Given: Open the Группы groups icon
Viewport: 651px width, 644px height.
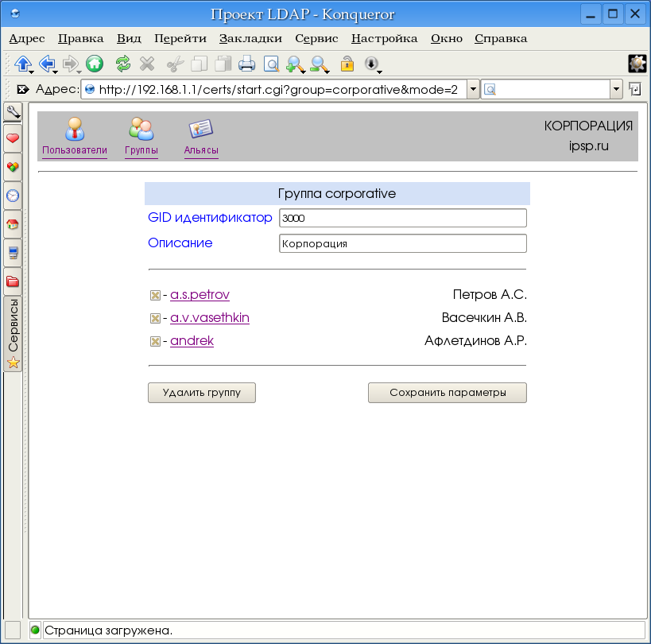Looking at the screenshot, I should click(x=141, y=128).
